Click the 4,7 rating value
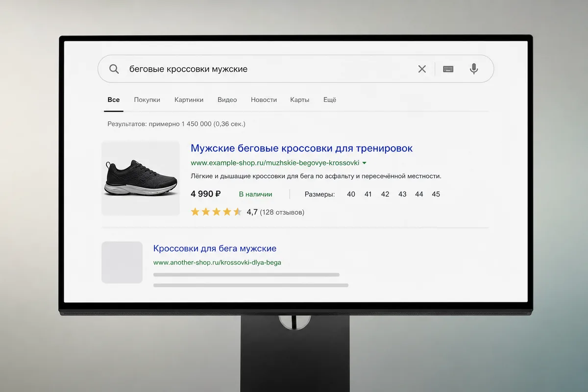This screenshot has width=588, height=392. (252, 212)
